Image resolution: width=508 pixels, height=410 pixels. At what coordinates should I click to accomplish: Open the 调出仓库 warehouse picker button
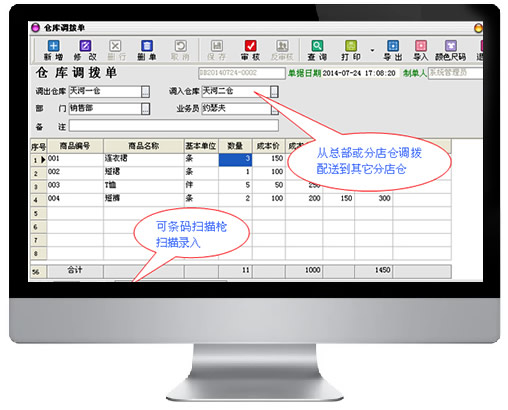[146, 91]
